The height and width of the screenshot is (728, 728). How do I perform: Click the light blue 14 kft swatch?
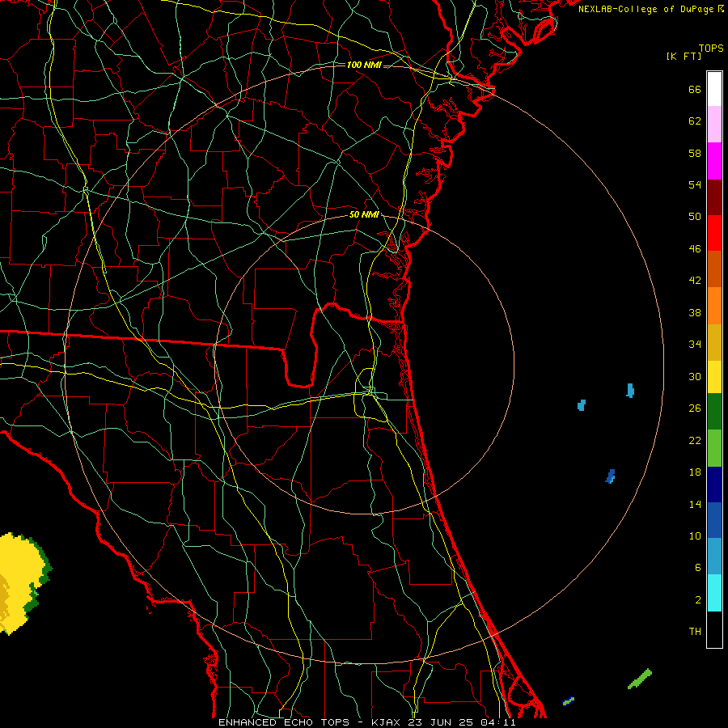click(714, 557)
